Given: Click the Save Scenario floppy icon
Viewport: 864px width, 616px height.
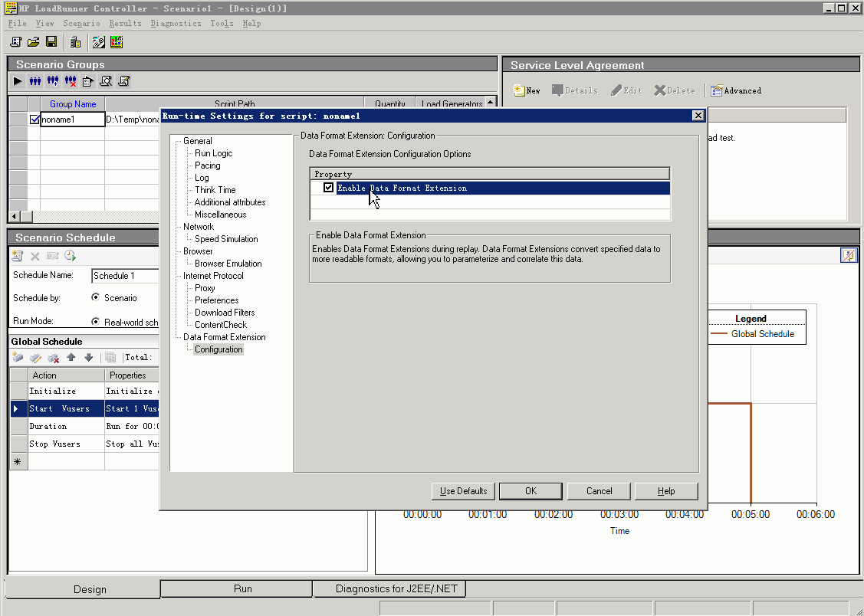Looking at the screenshot, I should [51, 42].
